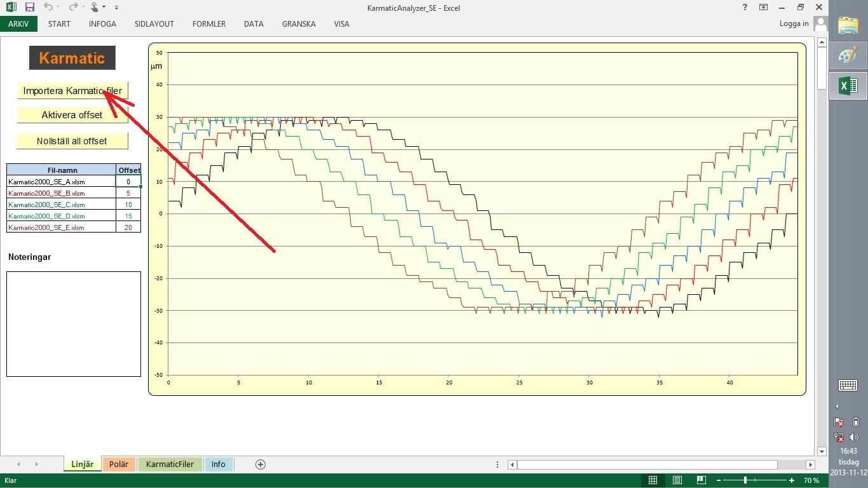Click next sheet navigation arrow
Viewport: 868px width, 488px height.
click(36, 464)
